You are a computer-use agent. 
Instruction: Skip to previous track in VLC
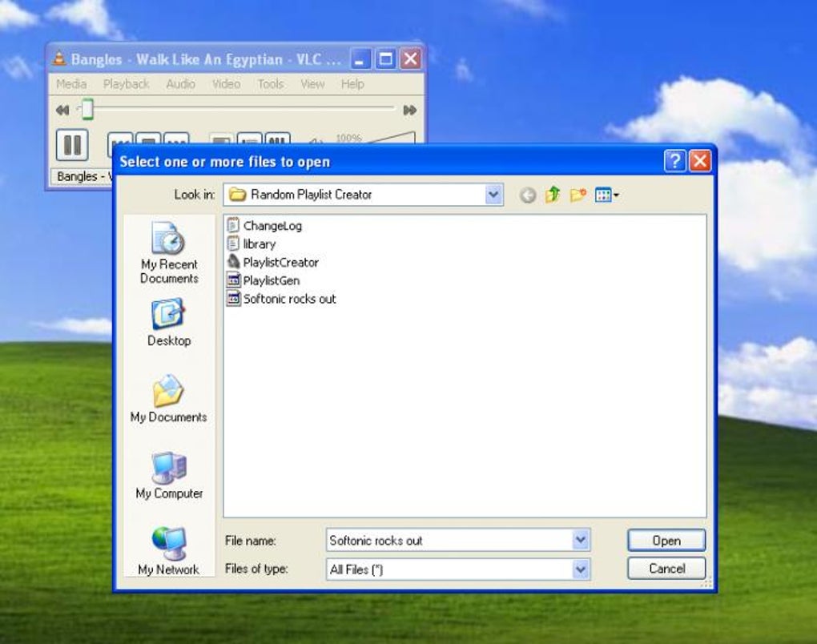click(x=120, y=139)
